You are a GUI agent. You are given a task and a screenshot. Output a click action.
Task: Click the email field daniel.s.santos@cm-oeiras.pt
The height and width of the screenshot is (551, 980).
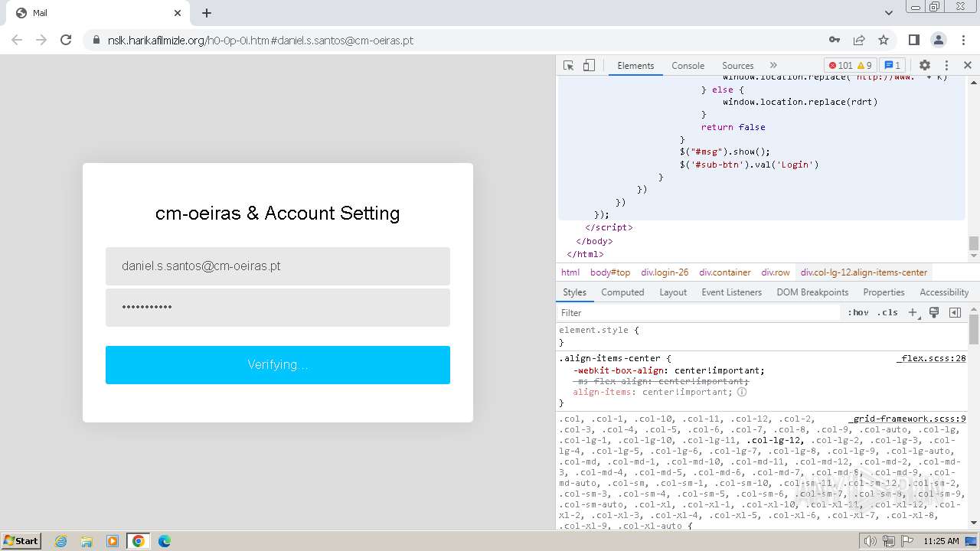(x=278, y=266)
